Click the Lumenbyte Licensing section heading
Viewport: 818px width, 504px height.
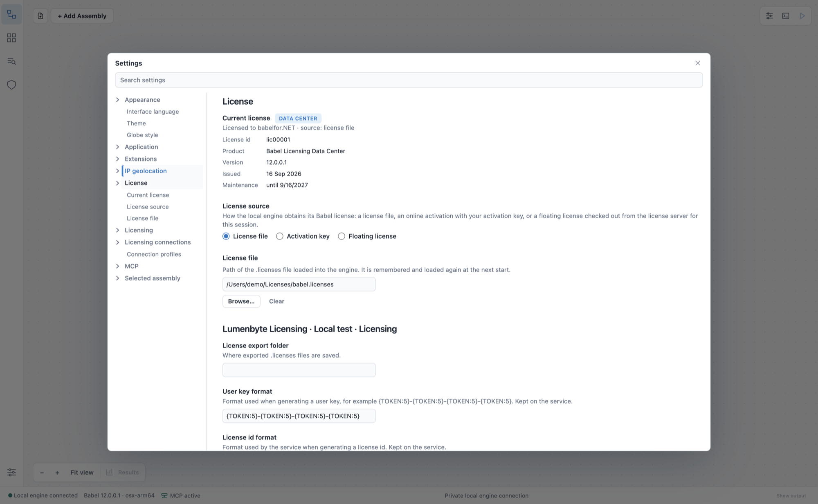point(310,329)
